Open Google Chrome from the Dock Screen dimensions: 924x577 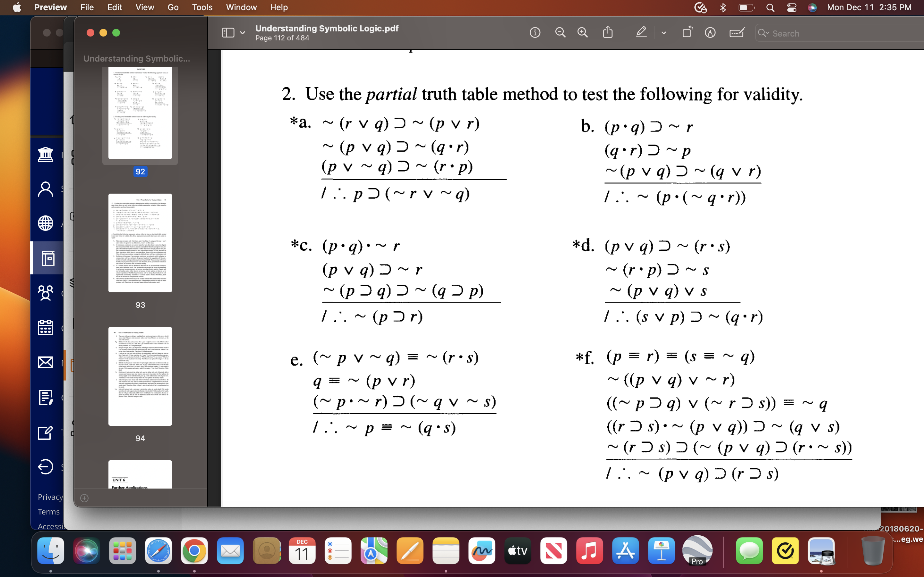[x=194, y=551]
